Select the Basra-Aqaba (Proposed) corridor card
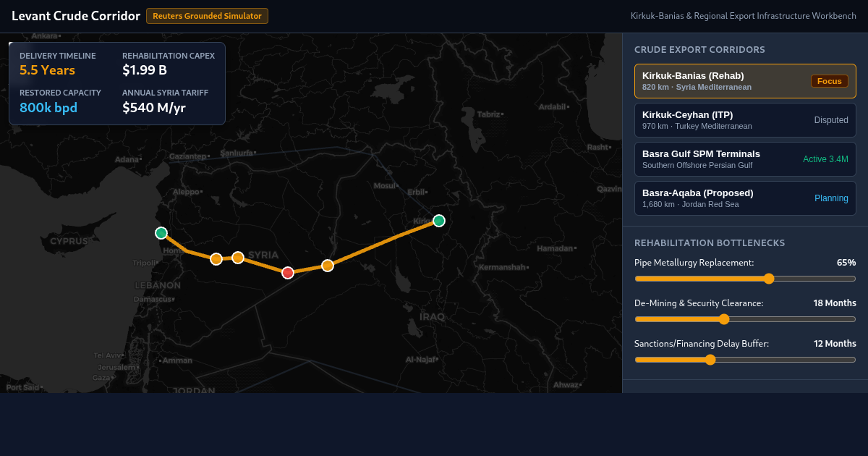Viewport: 868px width, 456px height. (x=745, y=198)
